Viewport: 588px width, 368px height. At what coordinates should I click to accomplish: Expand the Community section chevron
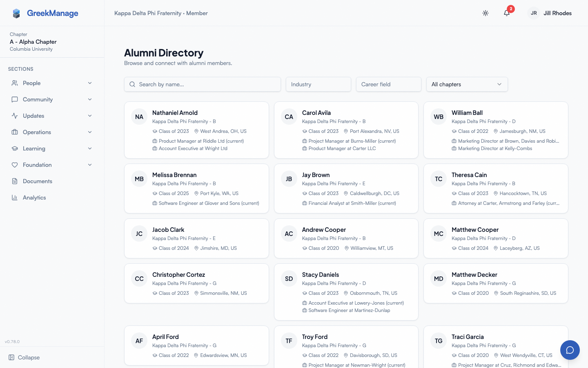click(x=90, y=99)
